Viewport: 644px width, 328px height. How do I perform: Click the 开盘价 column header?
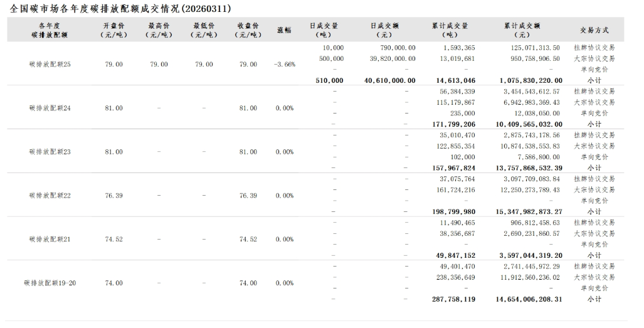pos(114,30)
